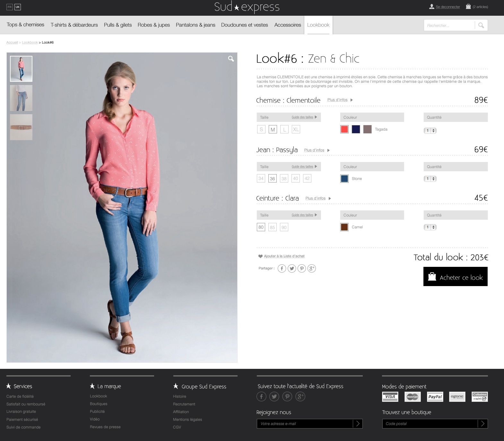Select belt size 90
Viewport: 504px width, 441px height.
pyautogui.click(x=284, y=227)
